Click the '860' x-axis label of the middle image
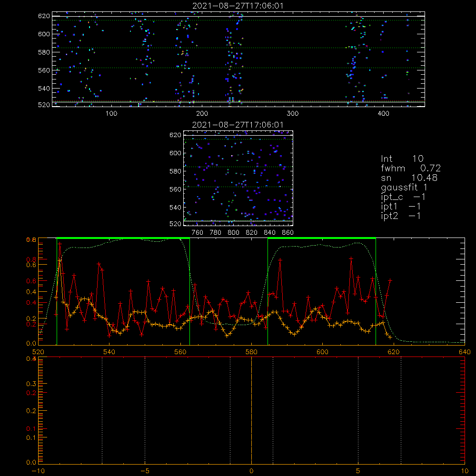Image resolution: width=476 pixels, height=476 pixels. 288,233
